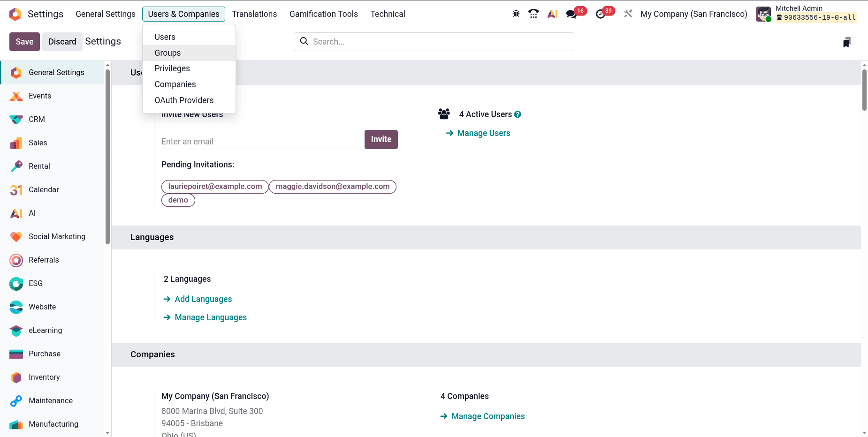Open Inventory settings from the sidebar
Screen dimensions: 868x437
point(44,377)
